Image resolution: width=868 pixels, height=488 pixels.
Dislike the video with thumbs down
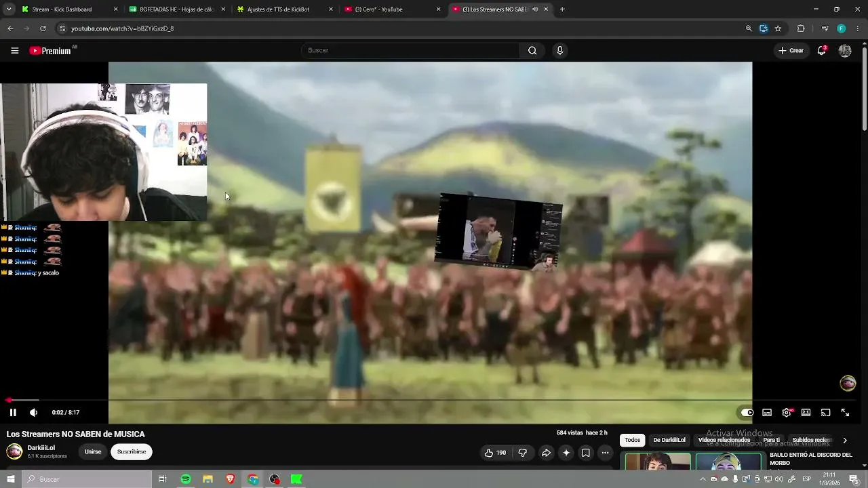click(522, 453)
